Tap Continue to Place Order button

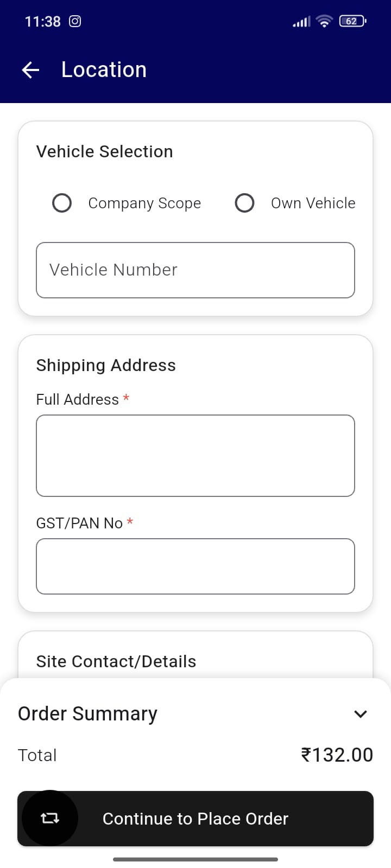pyautogui.click(x=195, y=819)
